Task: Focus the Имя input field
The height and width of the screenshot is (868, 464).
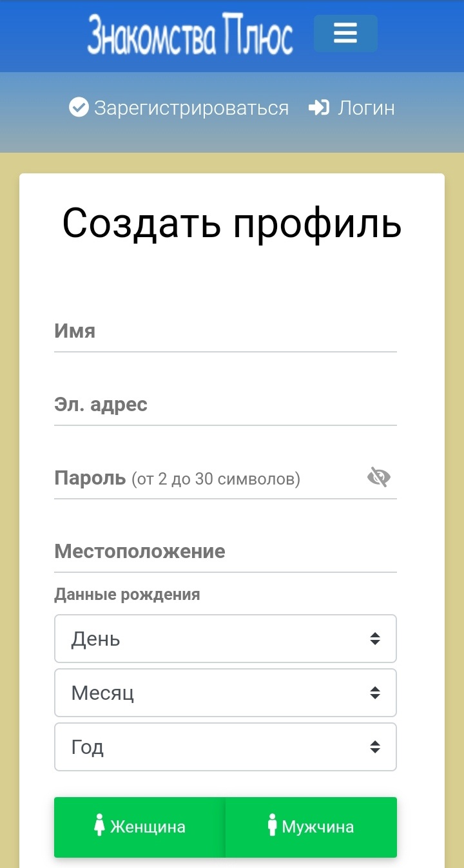Action: click(226, 332)
